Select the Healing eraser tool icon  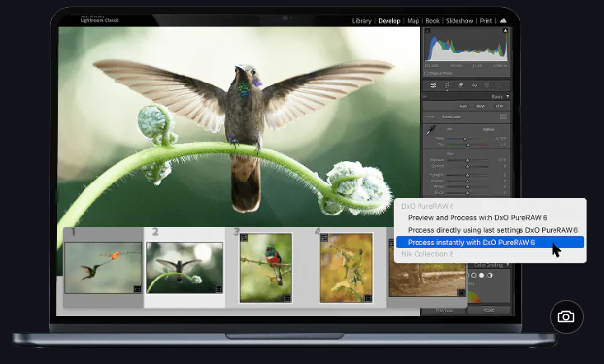pos(460,85)
